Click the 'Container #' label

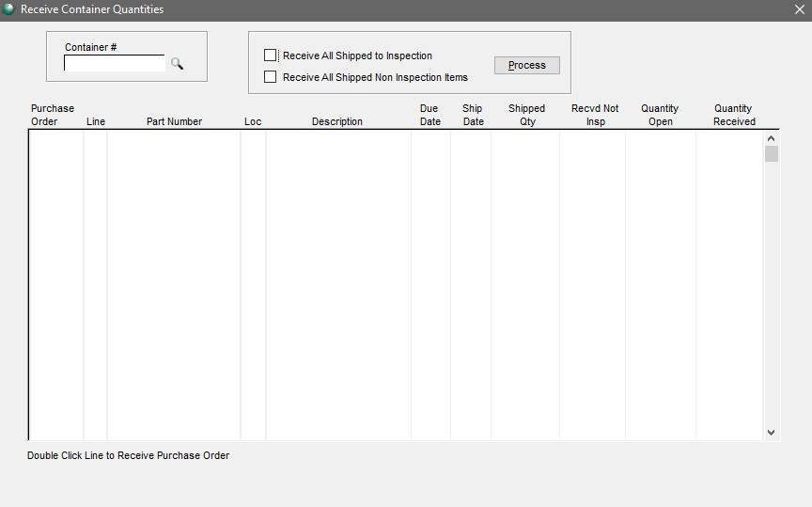(90, 47)
